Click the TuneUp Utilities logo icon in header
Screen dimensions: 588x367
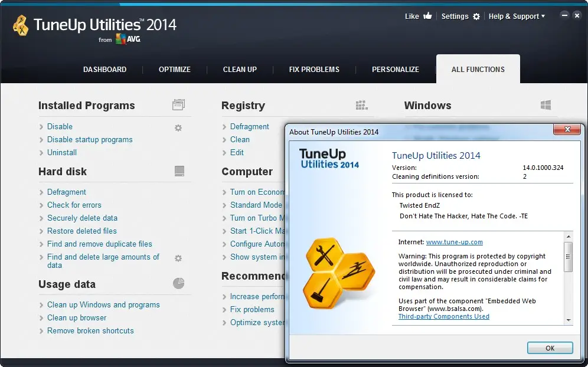[21, 26]
